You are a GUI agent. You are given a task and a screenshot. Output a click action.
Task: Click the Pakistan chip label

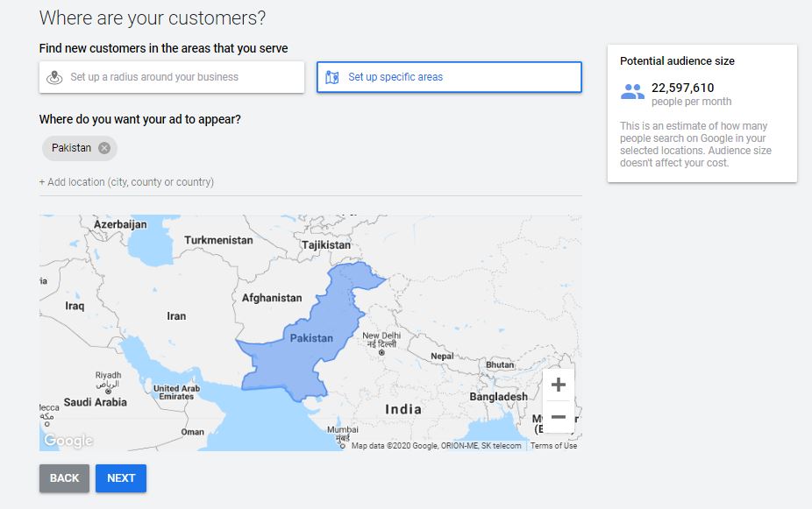point(71,148)
